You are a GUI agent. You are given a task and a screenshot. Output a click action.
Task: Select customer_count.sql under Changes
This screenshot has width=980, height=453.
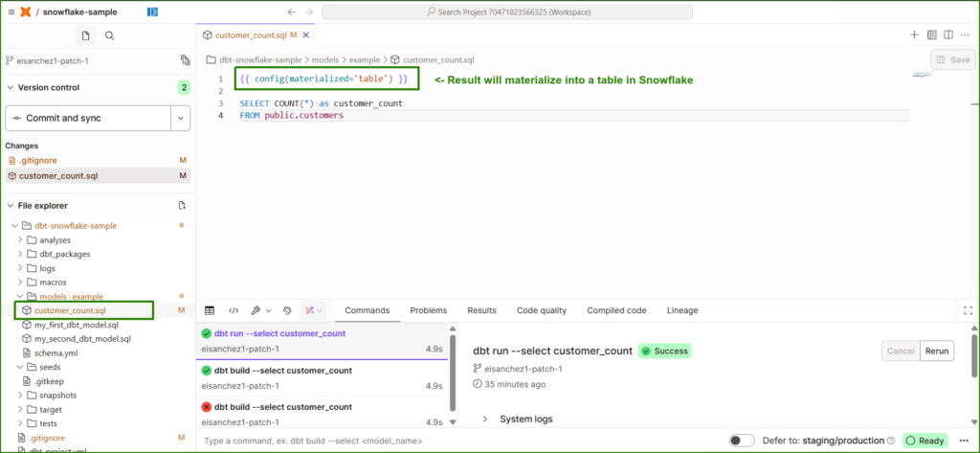pos(98,176)
